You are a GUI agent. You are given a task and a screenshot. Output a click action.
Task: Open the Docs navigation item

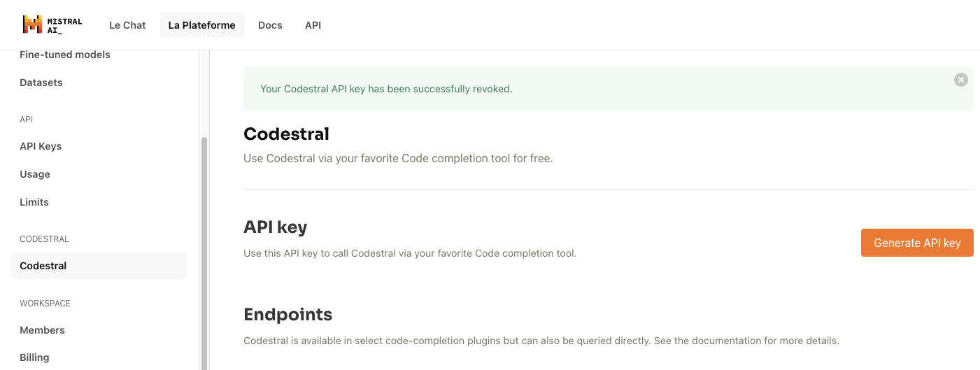pyautogui.click(x=270, y=25)
